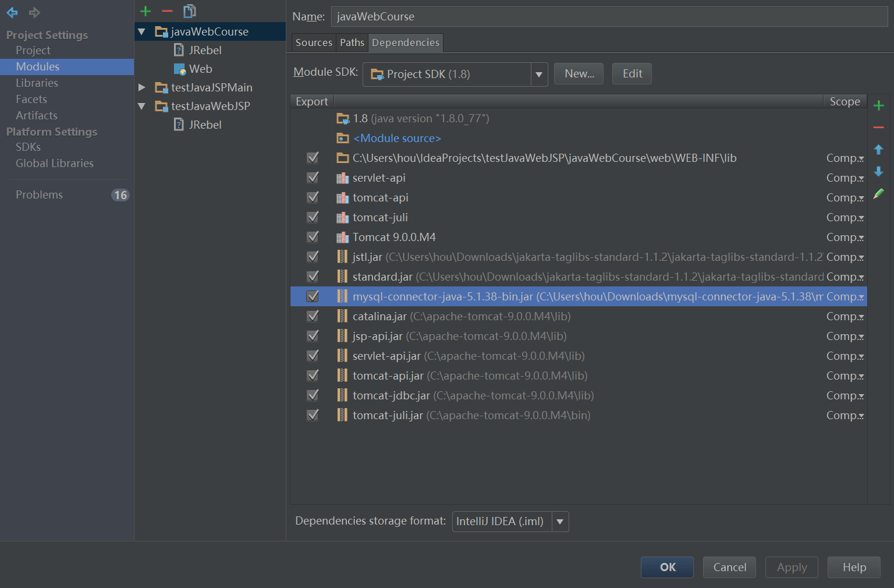Click inside the module Name input field
Image resolution: width=894 pixels, height=588 pixels.
(524, 16)
